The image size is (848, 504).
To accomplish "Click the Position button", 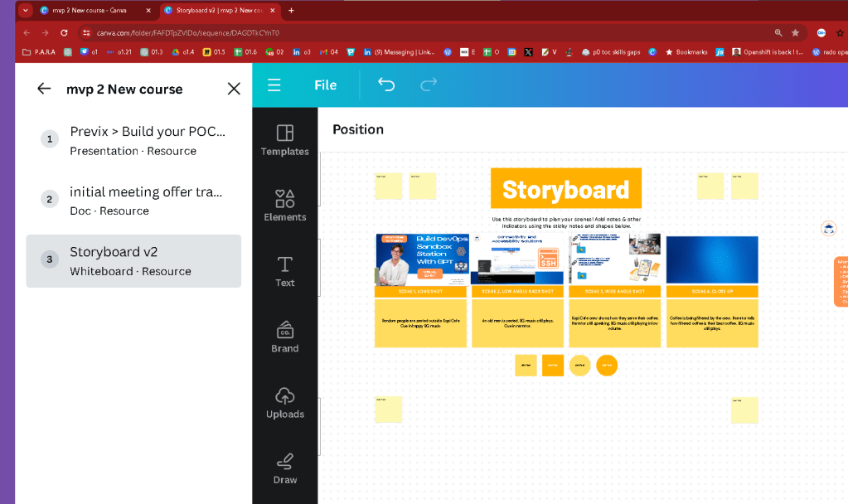I will pos(358,129).
